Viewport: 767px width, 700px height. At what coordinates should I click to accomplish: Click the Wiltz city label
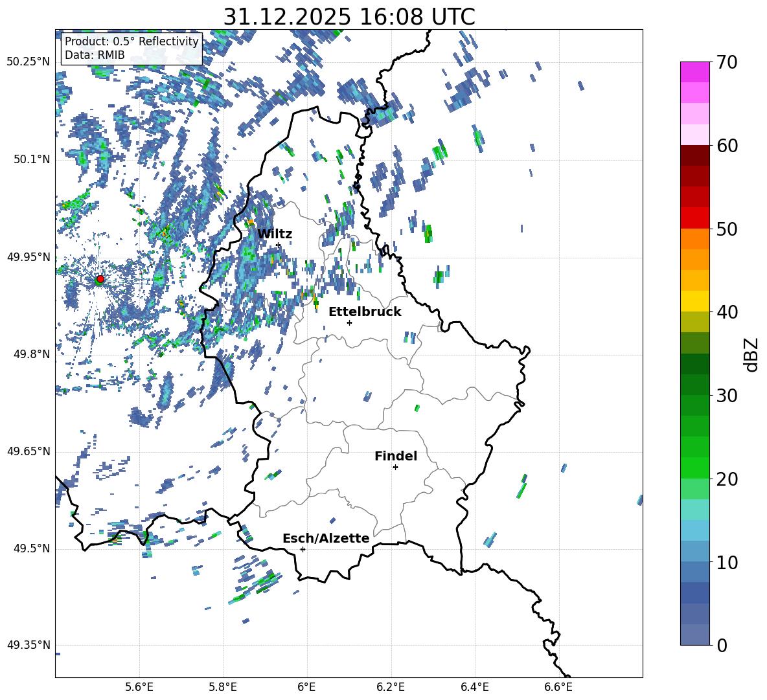[x=275, y=234]
